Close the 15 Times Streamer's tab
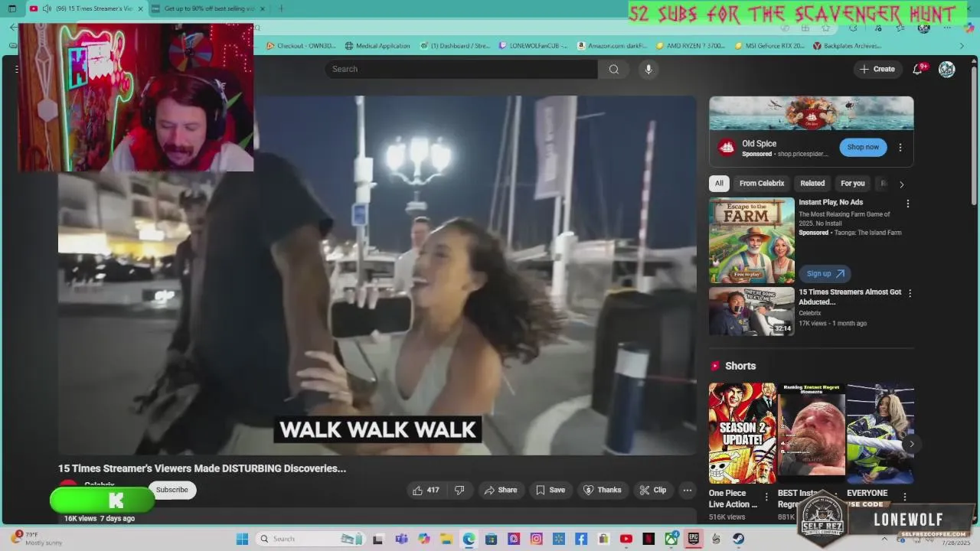 [x=140, y=8]
